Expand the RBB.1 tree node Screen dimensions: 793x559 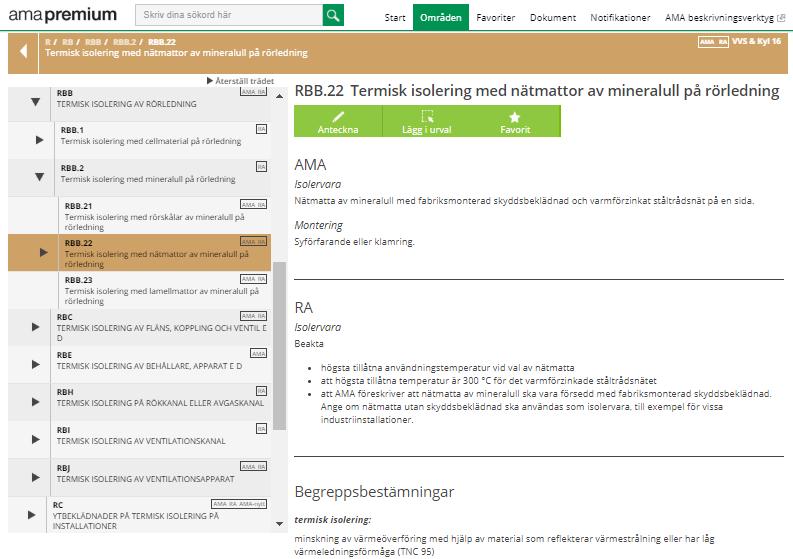pos(39,140)
